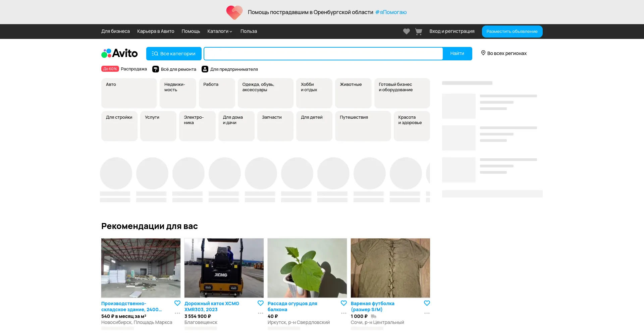The height and width of the screenshot is (333, 644).
Task: Focus the main search input field
Action: [x=323, y=54]
